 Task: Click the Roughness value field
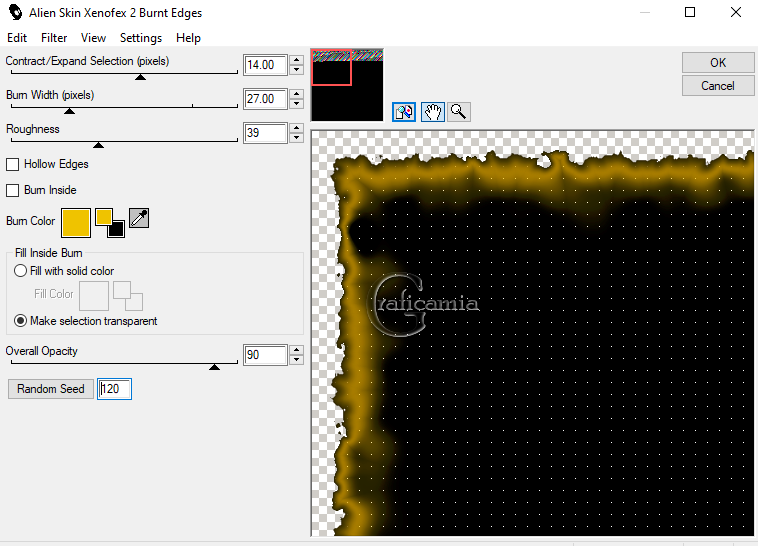click(265, 133)
